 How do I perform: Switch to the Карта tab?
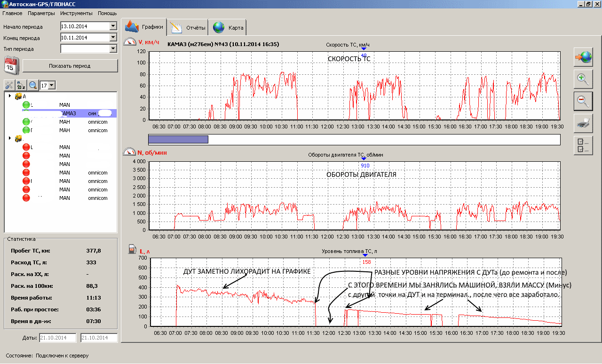(228, 28)
